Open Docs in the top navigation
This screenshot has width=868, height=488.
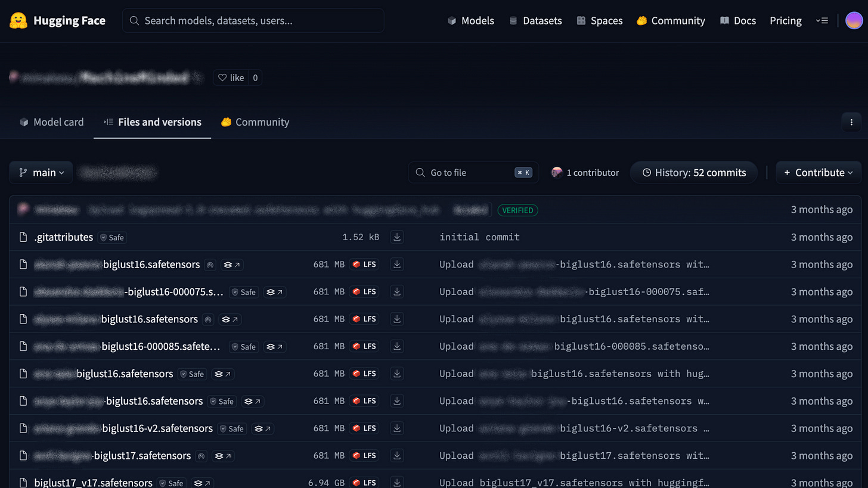pyautogui.click(x=738, y=21)
